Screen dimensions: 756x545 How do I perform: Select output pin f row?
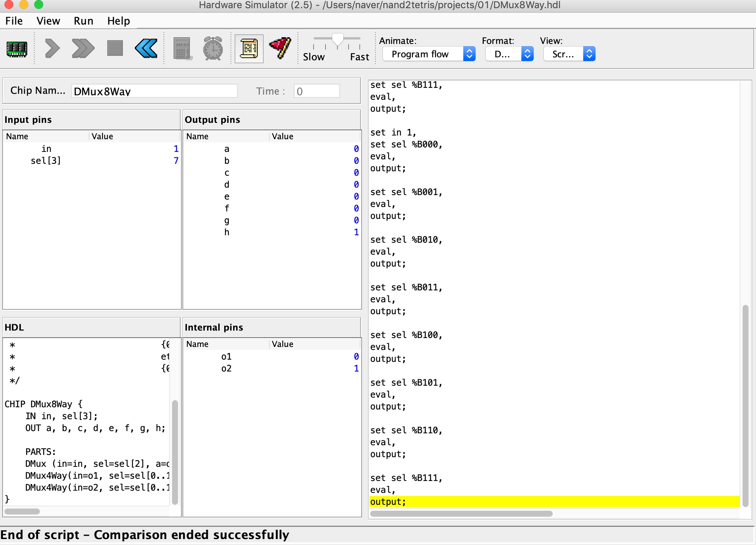272,208
